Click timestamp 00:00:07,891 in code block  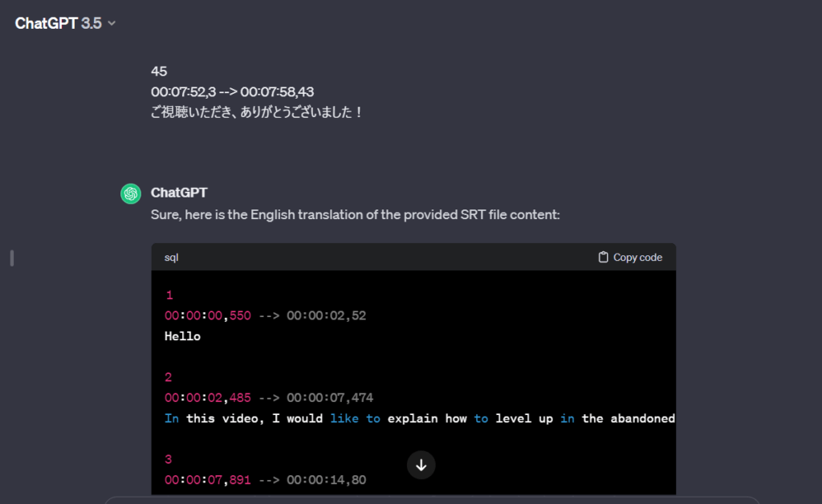(208, 480)
